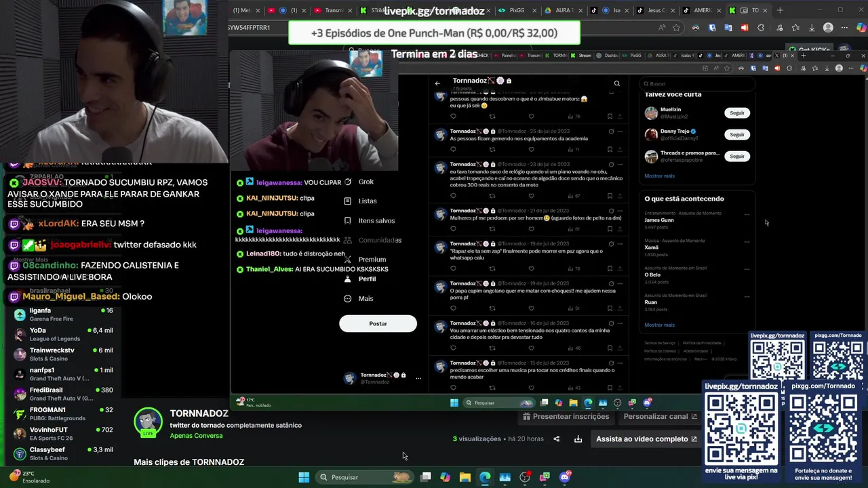Share this Kick clip via share icon
Screen dimensions: 868x488
[557, 439]
